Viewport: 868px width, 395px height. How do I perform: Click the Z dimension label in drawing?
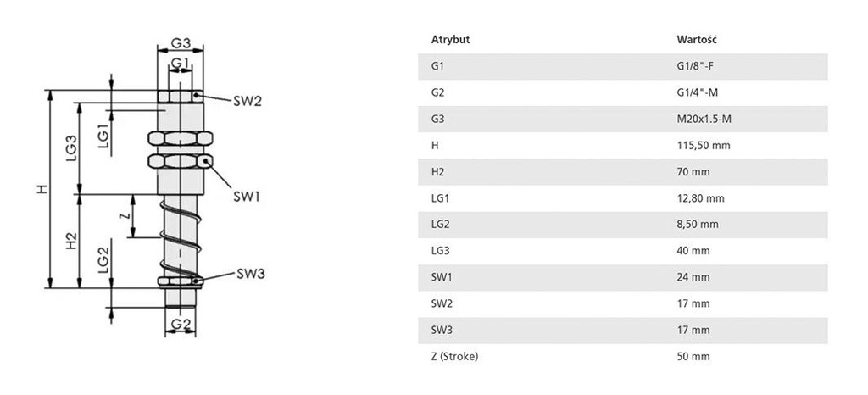(x=125, y=216)
